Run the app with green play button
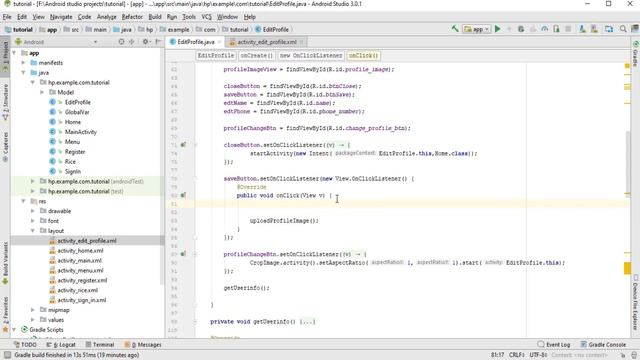Image resolution: width=640 pixels, height=360 pixels. (498, 29)
